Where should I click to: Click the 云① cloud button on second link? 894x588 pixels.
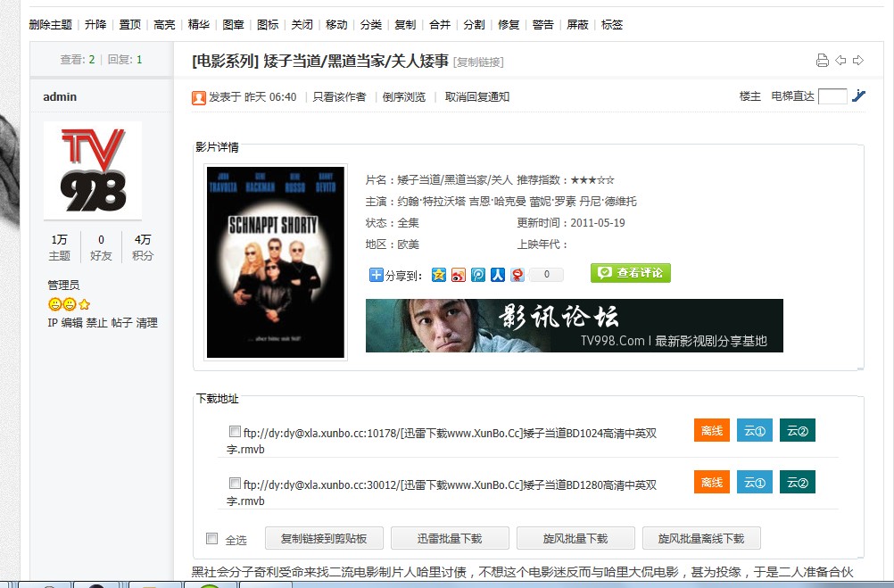[754, 482]
